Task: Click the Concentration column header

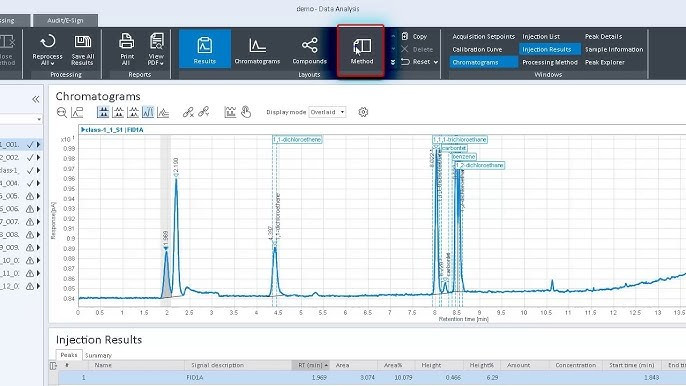Action: (x=575, y=365)
